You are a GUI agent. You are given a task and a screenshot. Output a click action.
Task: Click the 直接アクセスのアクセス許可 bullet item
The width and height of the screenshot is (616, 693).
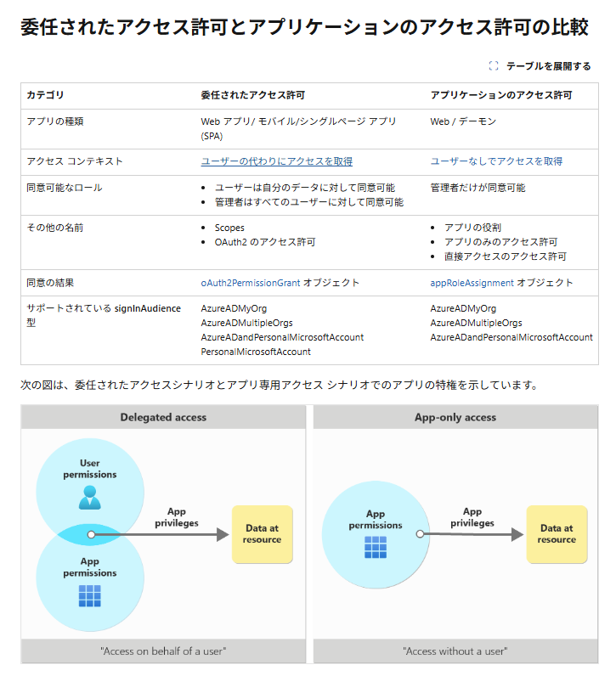(505, 256)
